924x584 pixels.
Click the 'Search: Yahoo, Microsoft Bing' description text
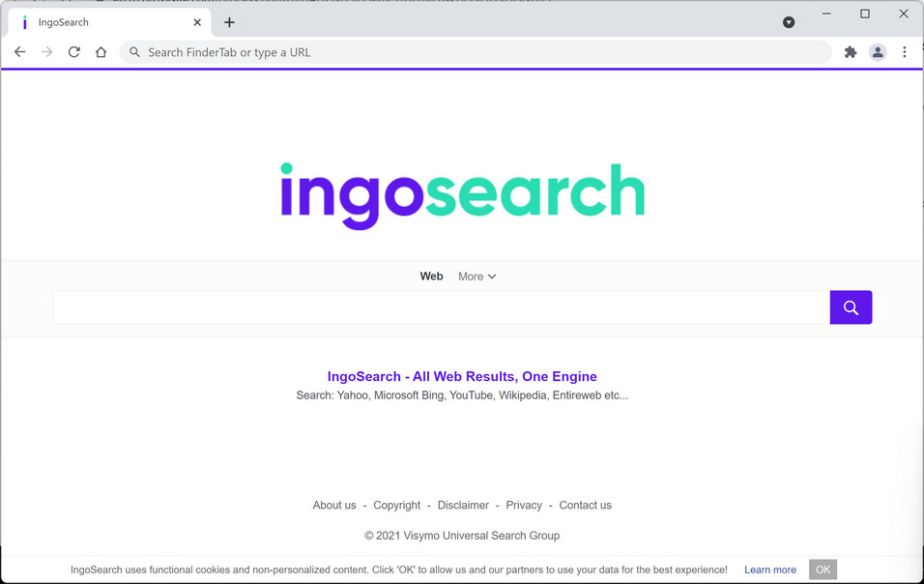(x=462, y=395)
